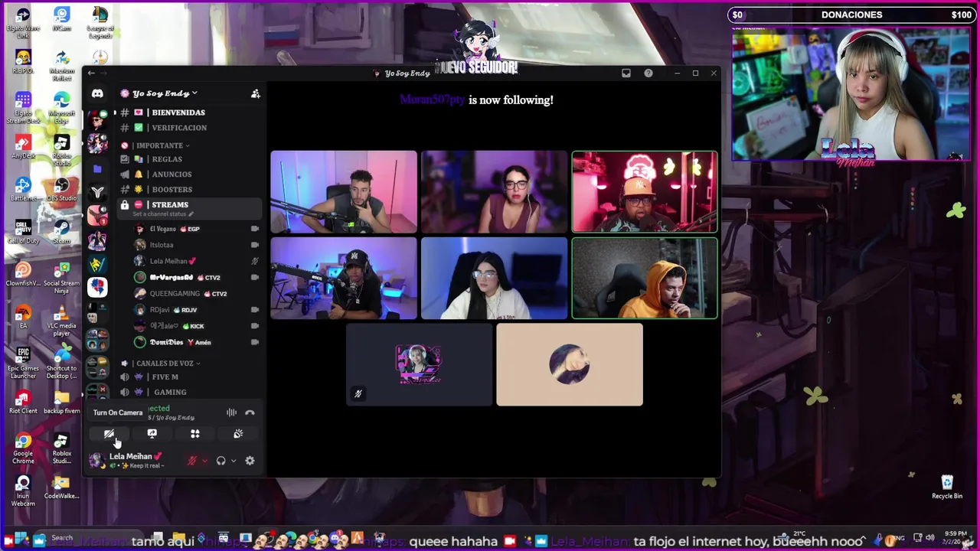Open Elgato Stream Deck desktop shortcut

pyautogui.click(x=23, y=109)
